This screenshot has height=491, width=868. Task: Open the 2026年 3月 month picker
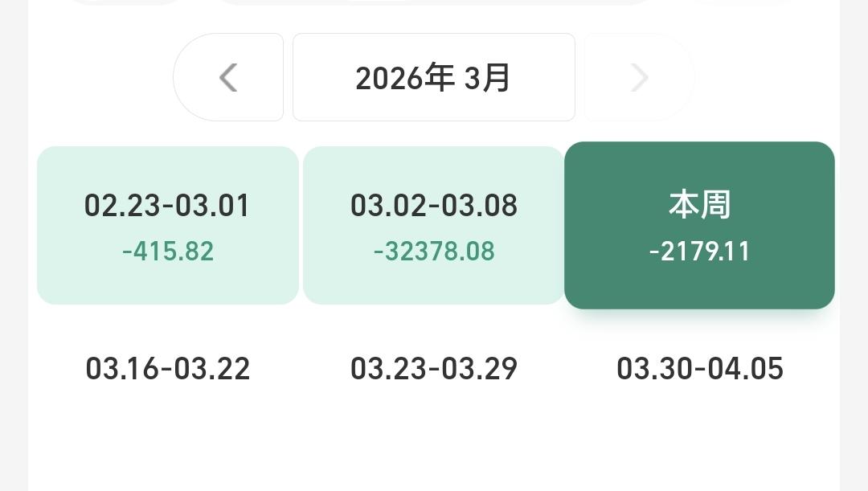pos(433,77)
